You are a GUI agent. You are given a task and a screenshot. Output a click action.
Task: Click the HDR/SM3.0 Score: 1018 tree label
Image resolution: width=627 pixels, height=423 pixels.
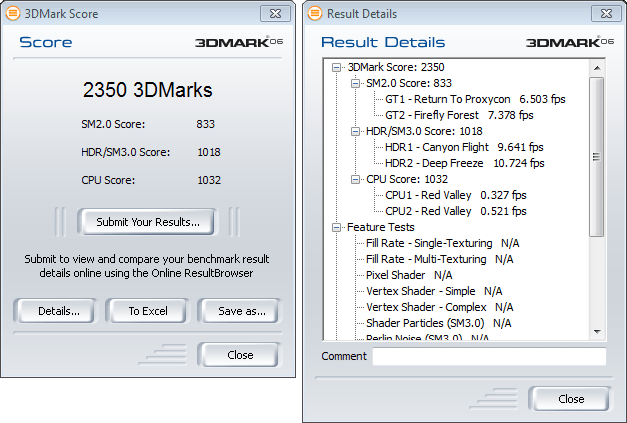click(424, 131)
